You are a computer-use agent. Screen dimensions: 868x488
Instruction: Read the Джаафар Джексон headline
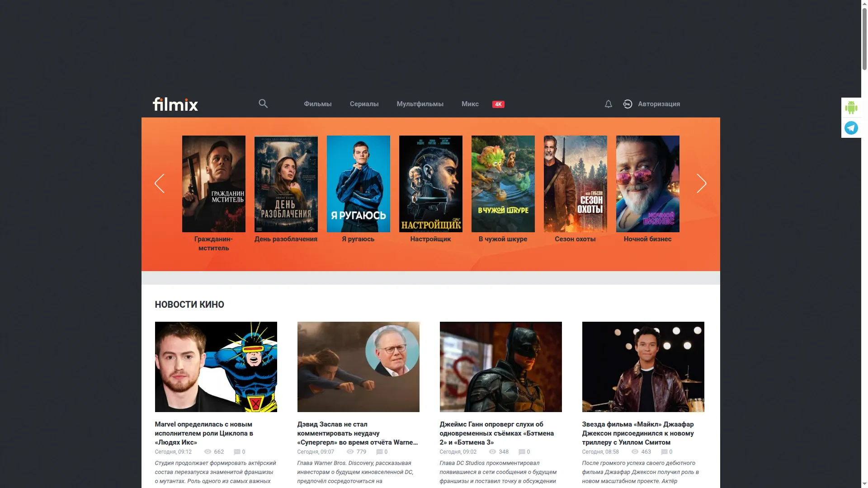coord(638,433)
